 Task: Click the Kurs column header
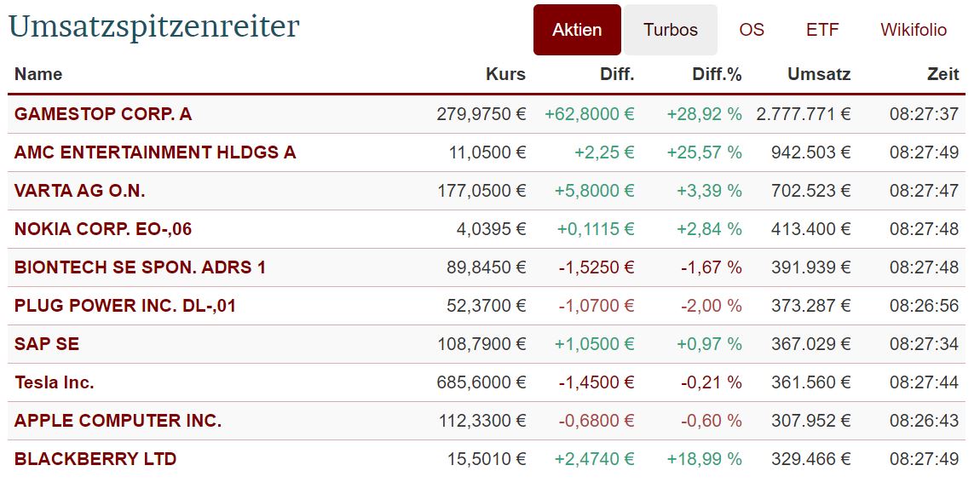[505, 74]
